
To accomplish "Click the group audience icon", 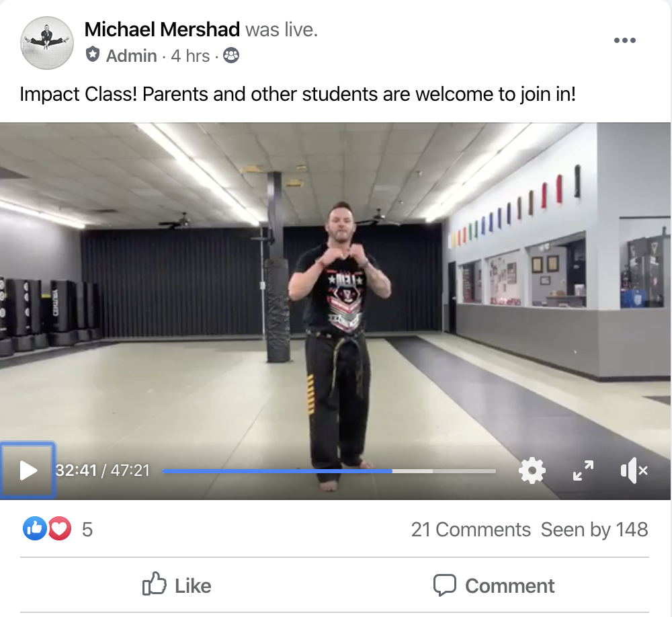I will click(x=230, y=56).
